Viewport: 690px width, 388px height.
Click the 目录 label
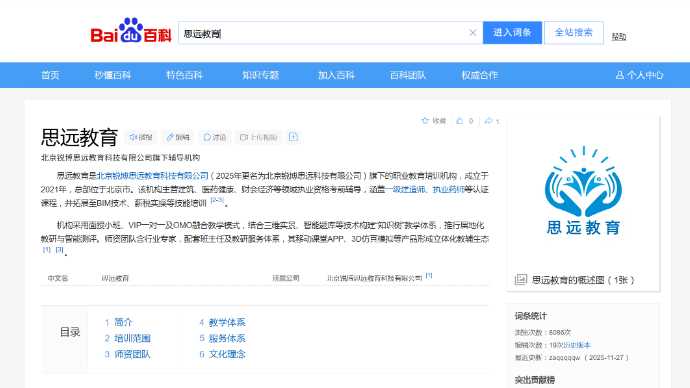pos(70,333)
